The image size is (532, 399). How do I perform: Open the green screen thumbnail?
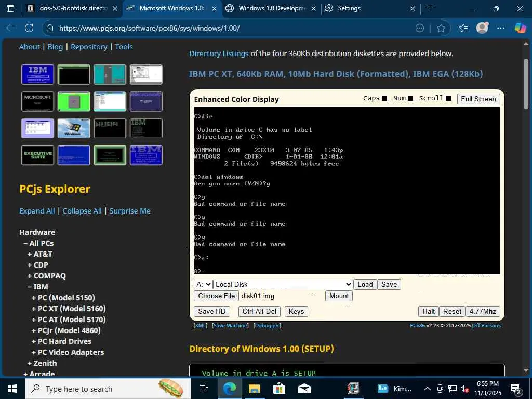pos(74,101)
